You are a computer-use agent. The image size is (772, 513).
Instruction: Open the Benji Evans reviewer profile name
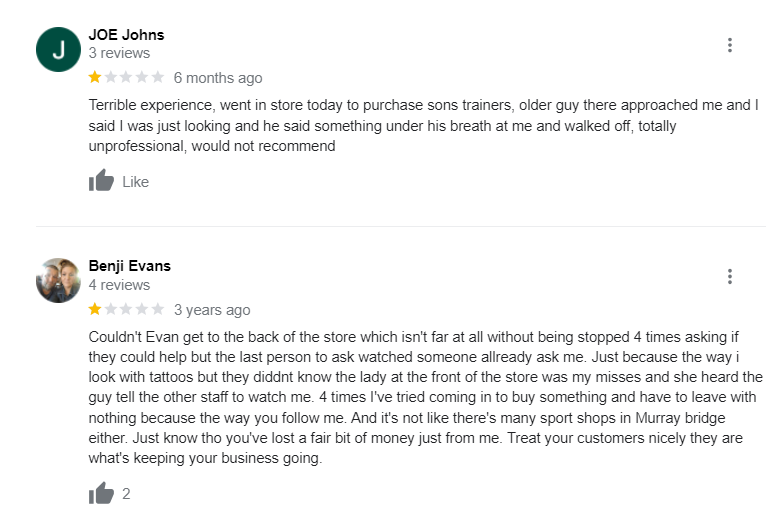[130, 266]
